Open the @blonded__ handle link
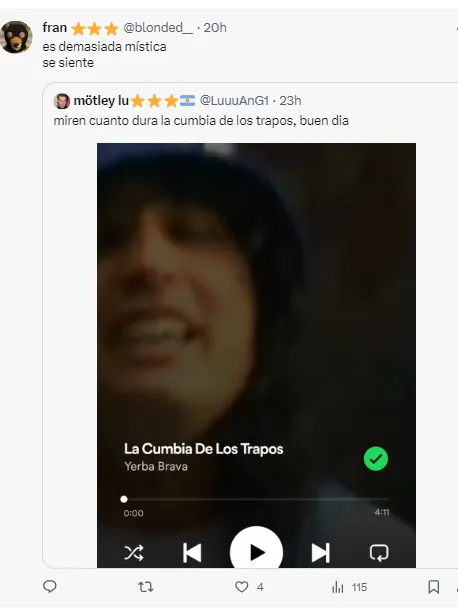Image resolution: width=458 pixels, height=608 pixels. (x=158, y=28)
